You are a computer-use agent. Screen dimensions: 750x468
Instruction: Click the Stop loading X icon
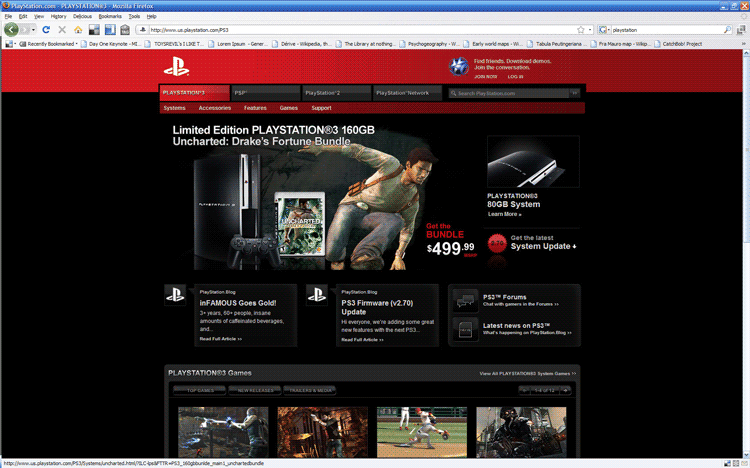[62, 30]
